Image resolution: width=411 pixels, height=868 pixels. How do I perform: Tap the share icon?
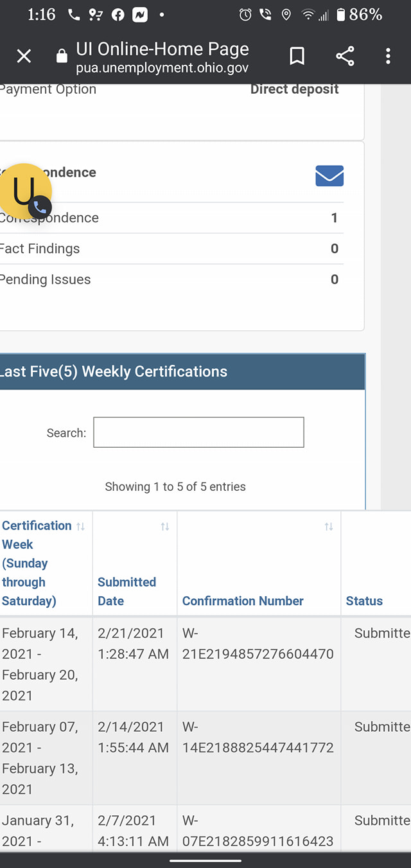(345, 57)
